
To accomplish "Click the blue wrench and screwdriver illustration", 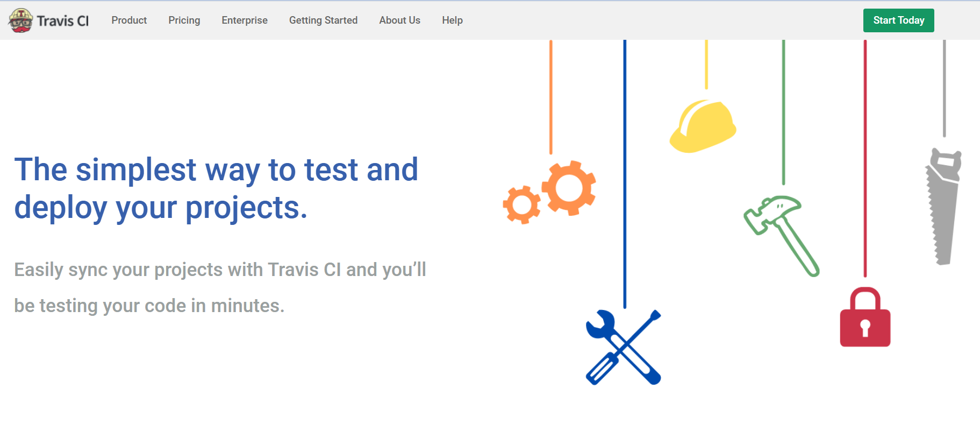I will click(x=623, y=347).
